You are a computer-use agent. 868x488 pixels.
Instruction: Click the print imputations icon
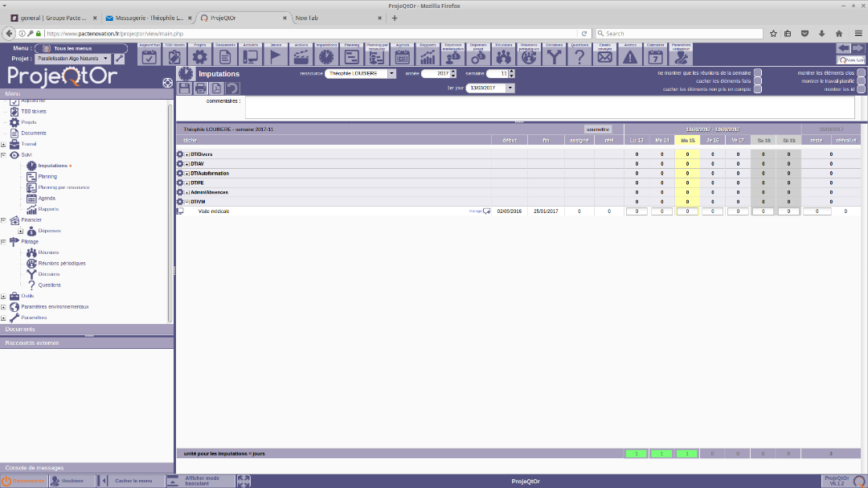200,88
